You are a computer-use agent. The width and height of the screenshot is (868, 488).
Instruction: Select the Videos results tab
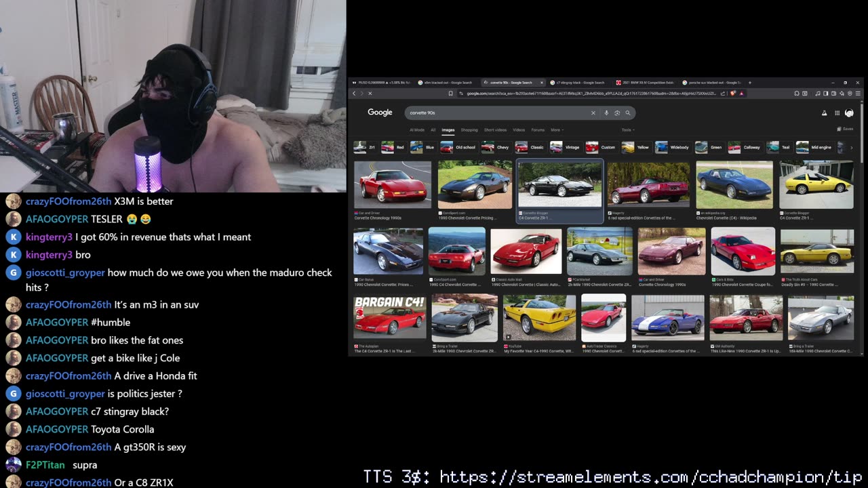pyautogui.click(x=519, y=129)
